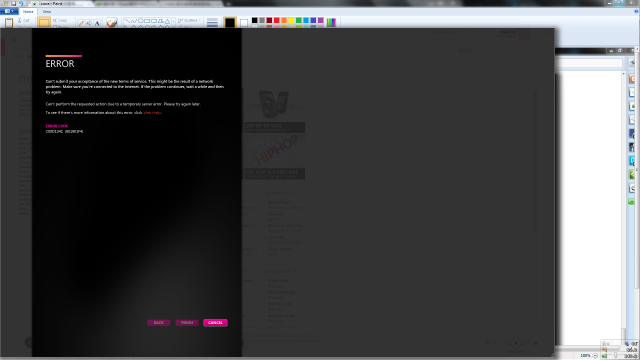Choose the purple swatch in the palette

pos(321,20)
